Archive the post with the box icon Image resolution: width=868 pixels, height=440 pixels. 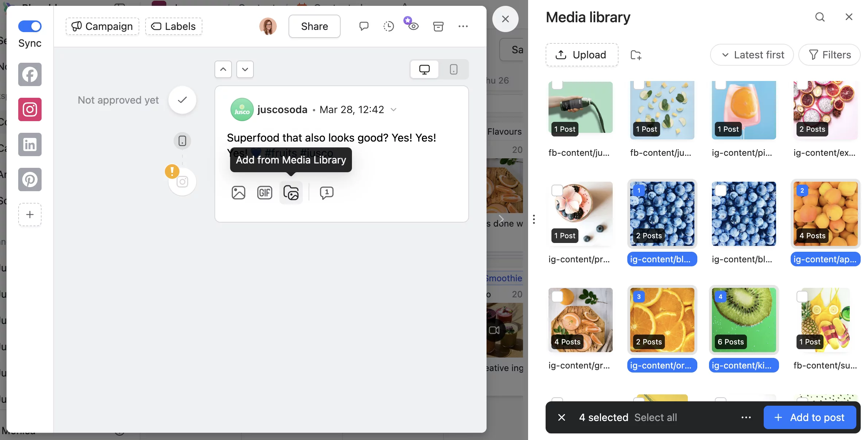(438, 26)
